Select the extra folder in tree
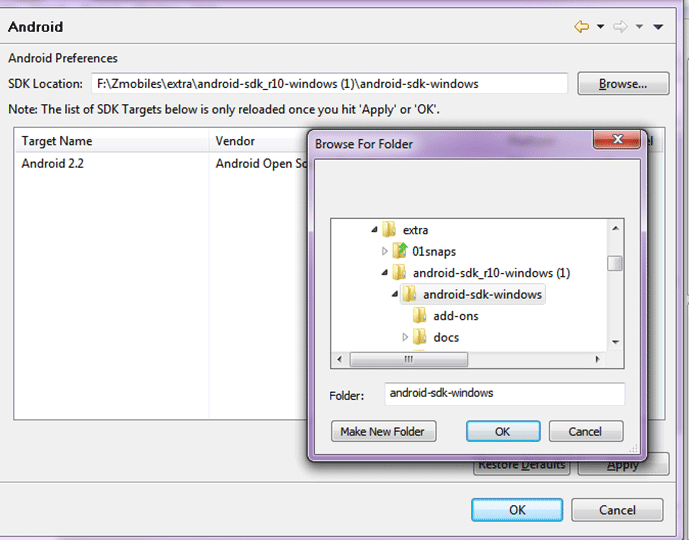Image resolution: width=689 pixels, height=540 pixels. point(415,230)
